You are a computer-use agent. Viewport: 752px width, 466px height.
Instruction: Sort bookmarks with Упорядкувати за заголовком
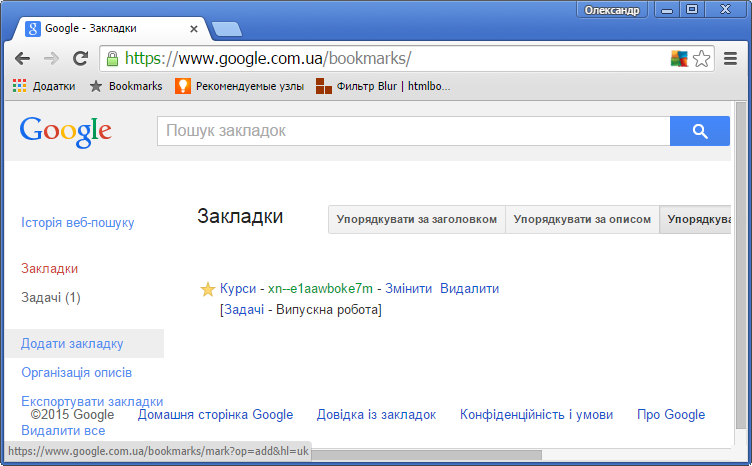click(x=416, y=219)
